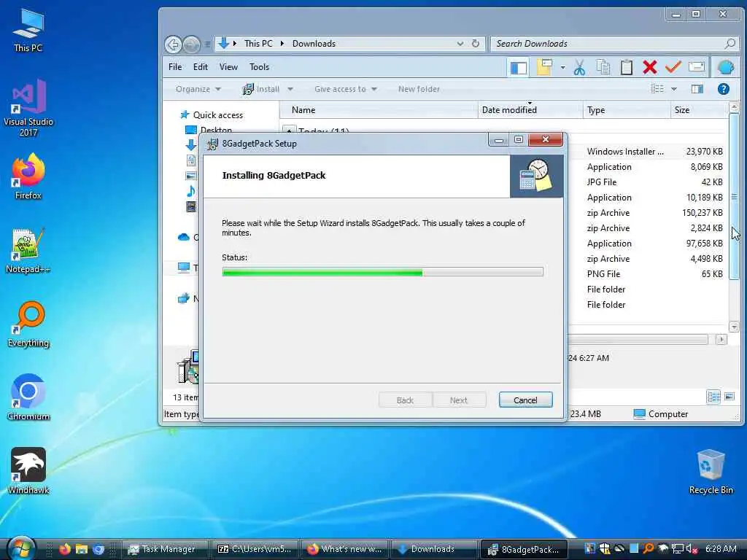Click the Paste clipboard icon
This screenshot has height=560, width=747.
(x=627, y=68)
